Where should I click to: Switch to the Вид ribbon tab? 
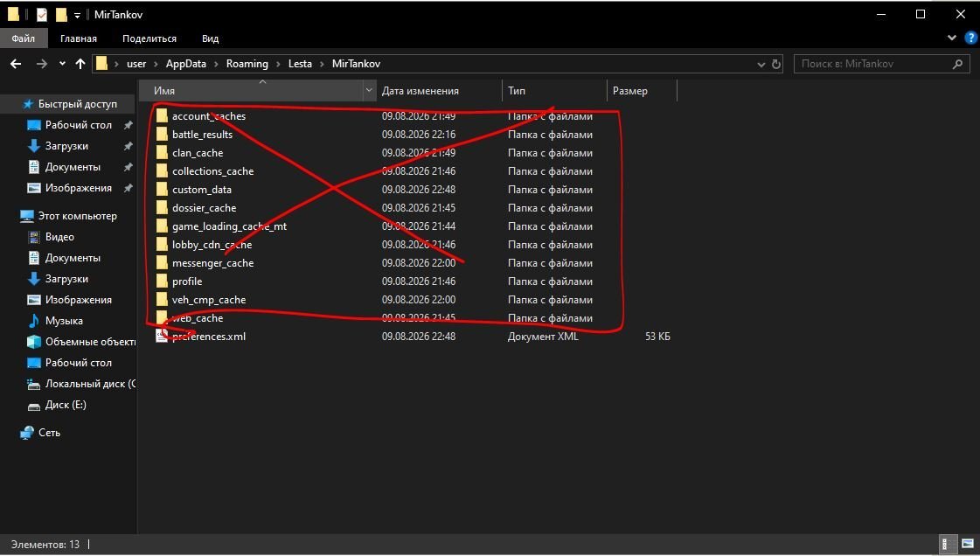(x=210, y=38)
